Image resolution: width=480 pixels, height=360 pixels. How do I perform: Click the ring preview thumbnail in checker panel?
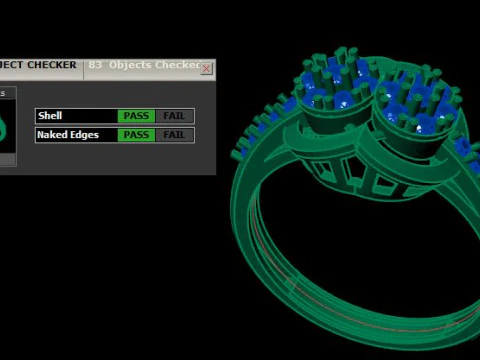7,126
